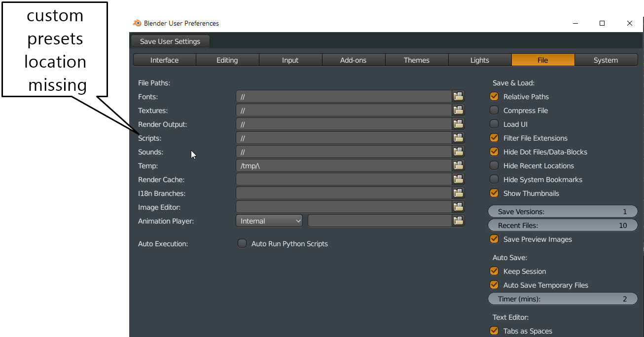Enable Compress File option
The image size is (644, 337).
point(494,111)
